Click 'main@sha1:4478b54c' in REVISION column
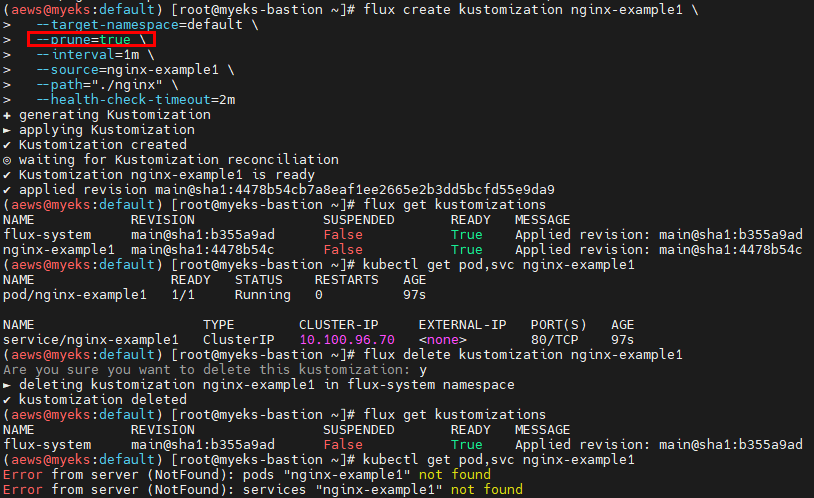The width and height of the screenshot is (814, 498). pos(202,250)
